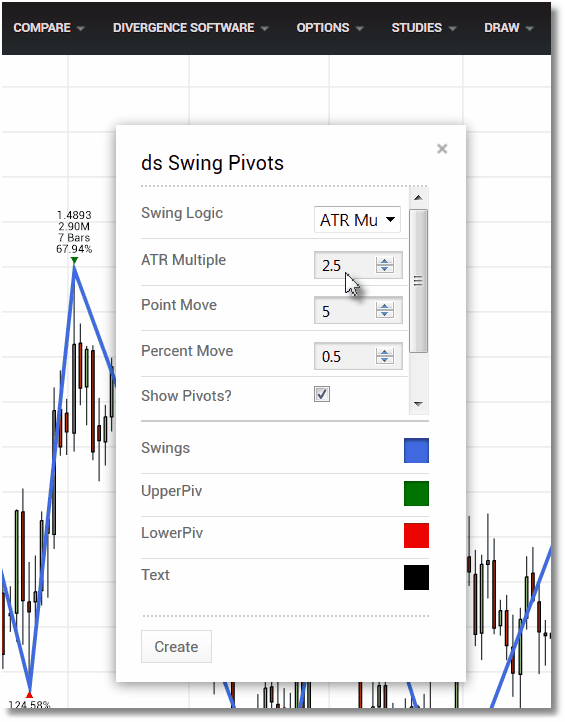The height and width of the screenshot is (722, 565).
Task: Open the Options menu
Action: pyautogui.click(x=330, y=28)
